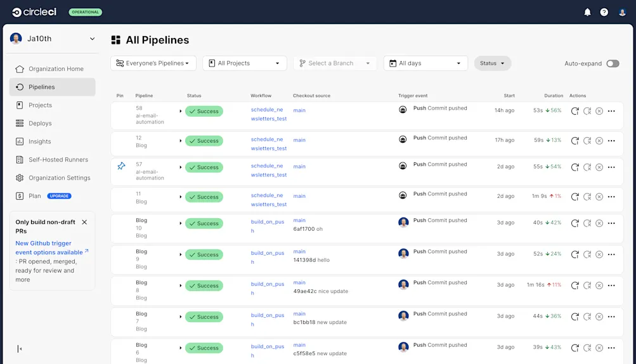Cancel workflow icon for pipeline 11
The width and height of the screenshot is (636, 364).
tap(599, 197)
